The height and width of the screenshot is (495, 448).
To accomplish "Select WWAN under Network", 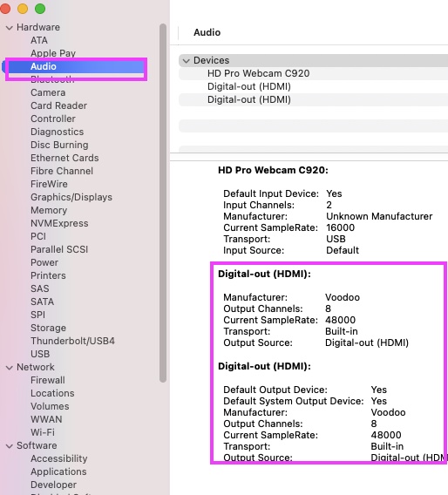I will pyautogui.click(x=46, y=419).
